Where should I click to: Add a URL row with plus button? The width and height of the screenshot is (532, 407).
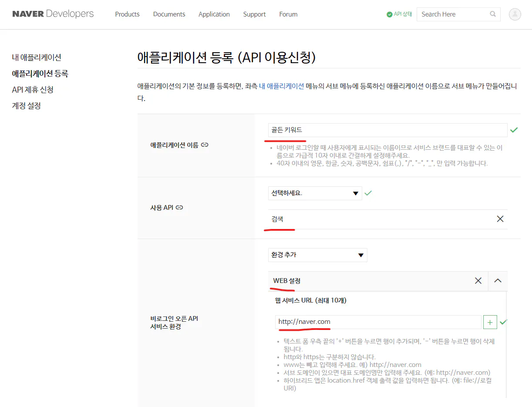point(490,322)
